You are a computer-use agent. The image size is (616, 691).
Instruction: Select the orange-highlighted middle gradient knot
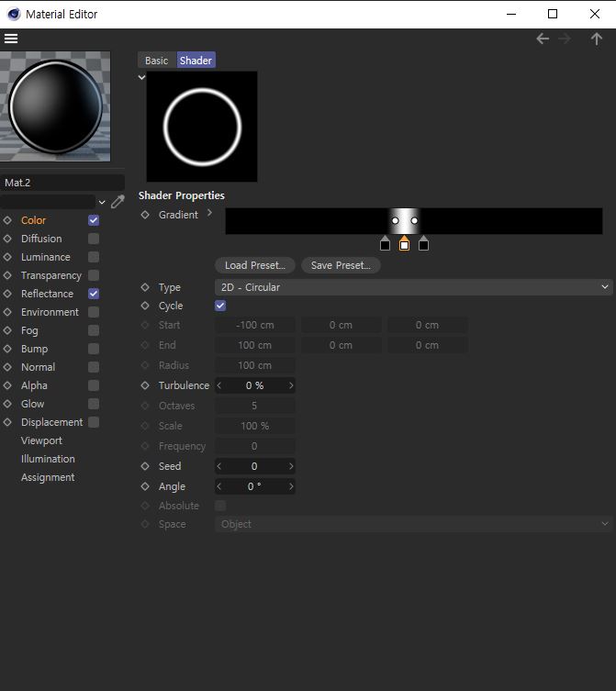404,244
